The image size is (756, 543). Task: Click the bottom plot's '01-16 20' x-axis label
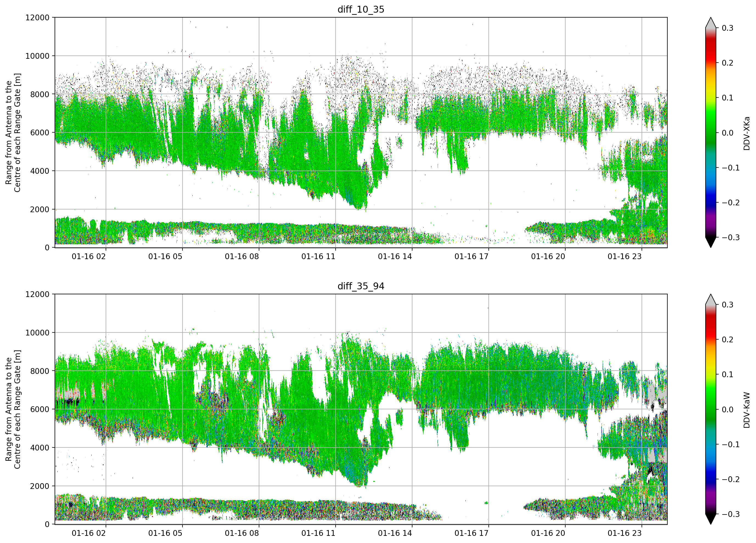tap(548, 533)
